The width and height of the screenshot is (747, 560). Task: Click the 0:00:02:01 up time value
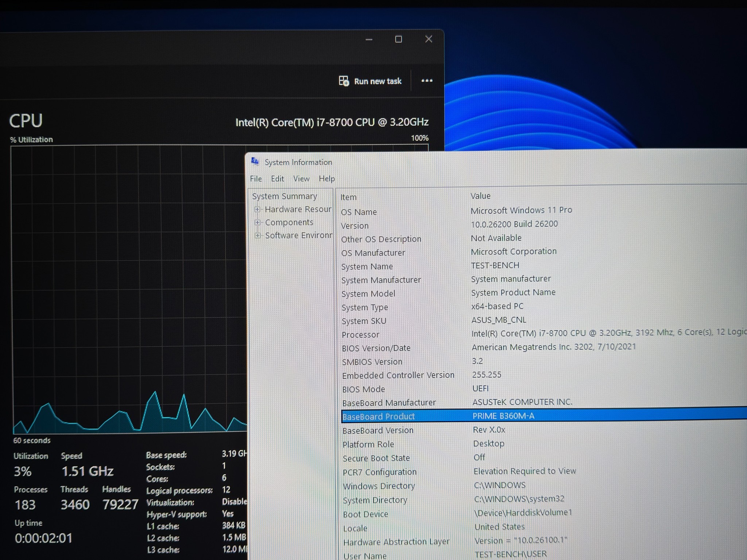(43, 538)
